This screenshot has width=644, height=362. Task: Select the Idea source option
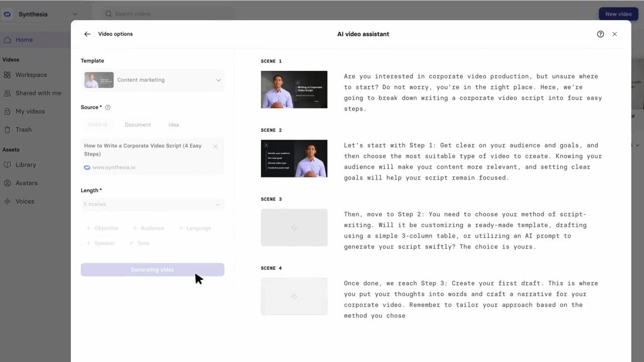173,125
